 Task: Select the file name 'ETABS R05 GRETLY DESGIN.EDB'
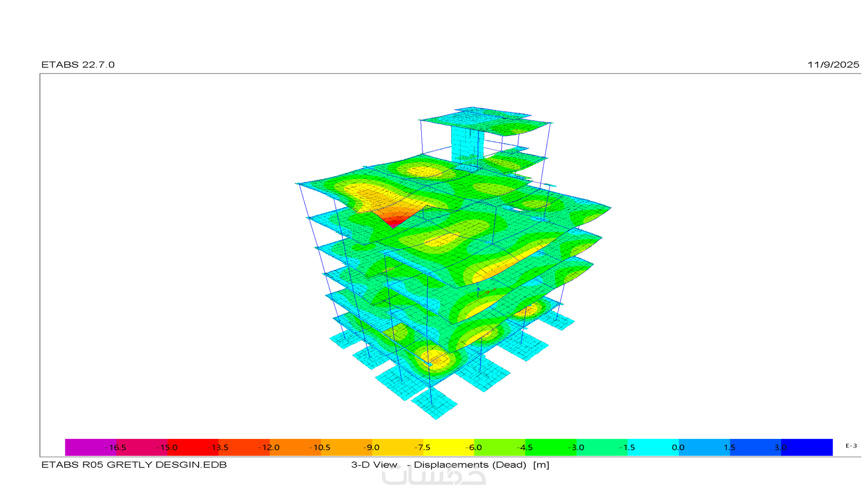click(134, 465)
